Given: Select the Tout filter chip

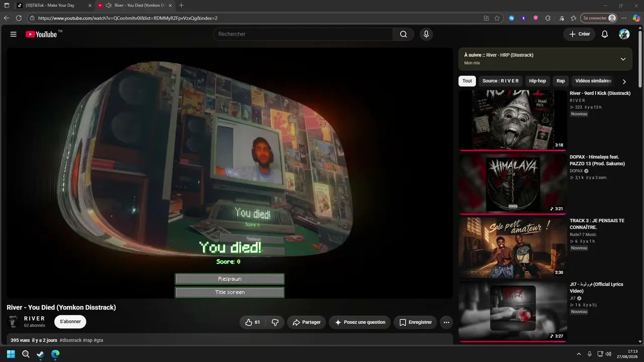Looking at the screenshot, I should pyautogui.click(x=467, y=81).
